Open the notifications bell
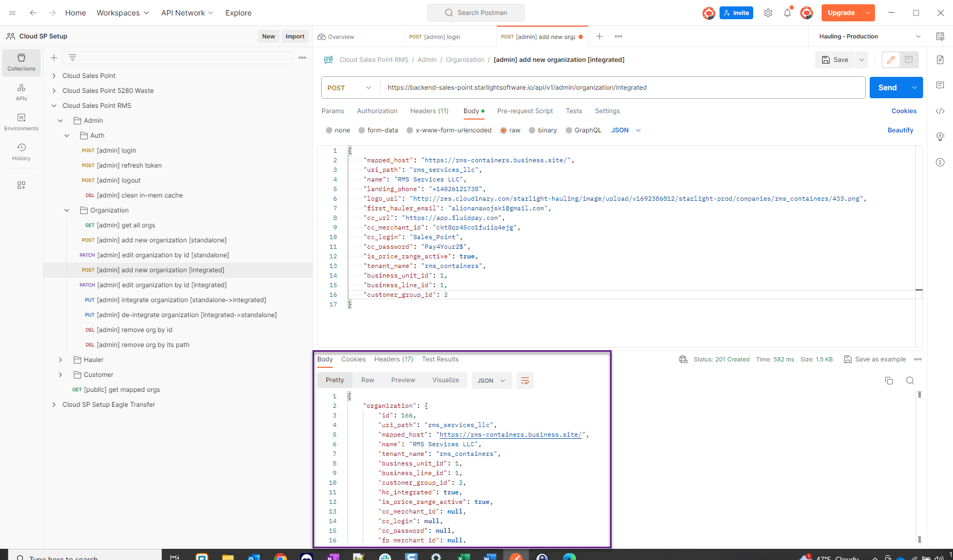This screenshot has height=560, width=953. pyautogui.click(x=787, y=13)
